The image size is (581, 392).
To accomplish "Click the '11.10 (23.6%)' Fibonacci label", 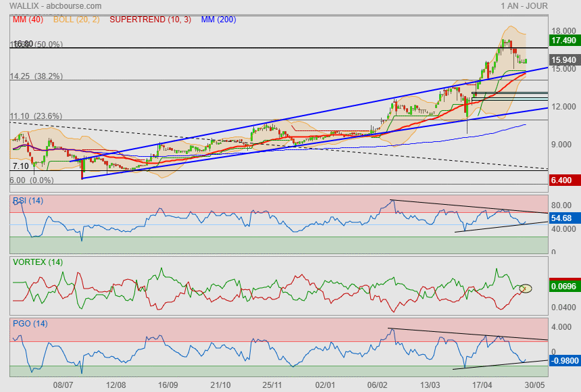I will pyautogui.click(x=36, y=116).
